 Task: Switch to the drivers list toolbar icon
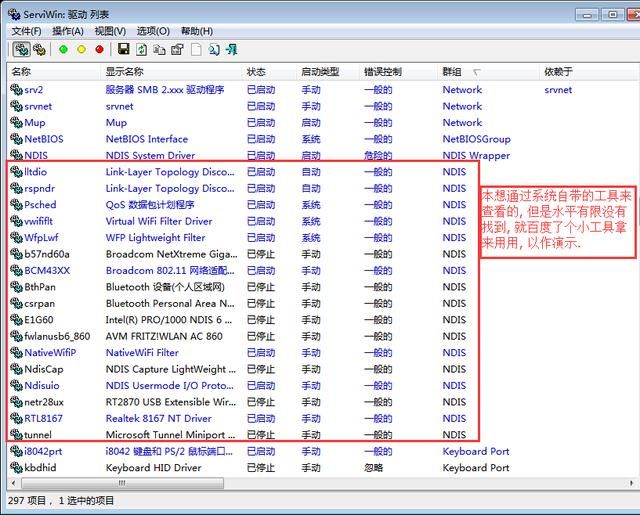[x=21, y=49]
